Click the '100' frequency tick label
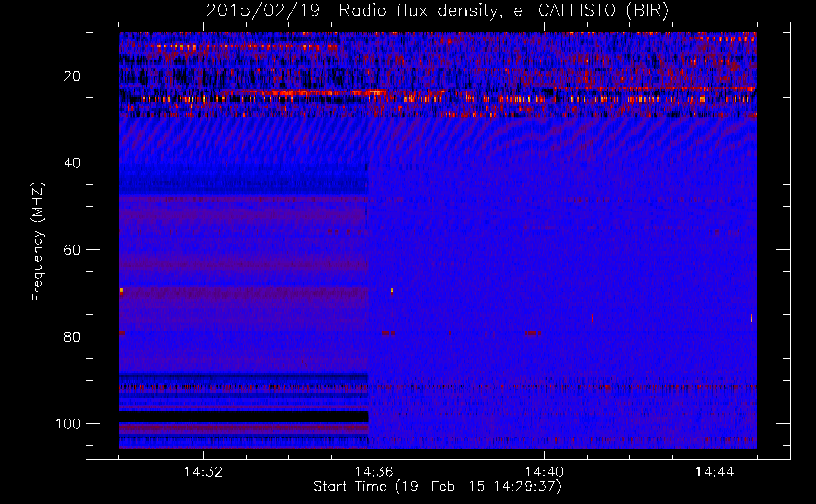The width and height of the screenshot is (816, 504). pyautogui.click(x=68, y=424)
